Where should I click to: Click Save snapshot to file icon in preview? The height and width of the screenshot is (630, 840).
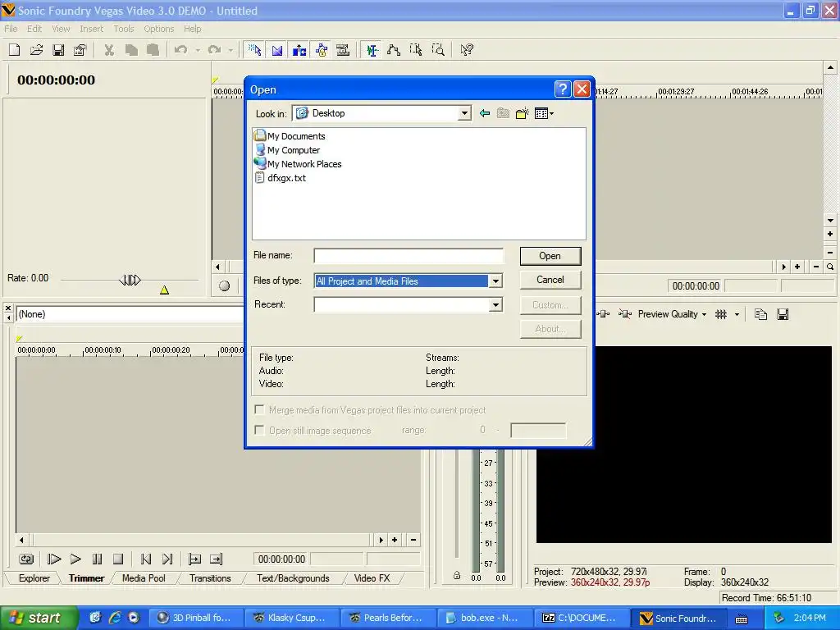click(x=783, y=314)
